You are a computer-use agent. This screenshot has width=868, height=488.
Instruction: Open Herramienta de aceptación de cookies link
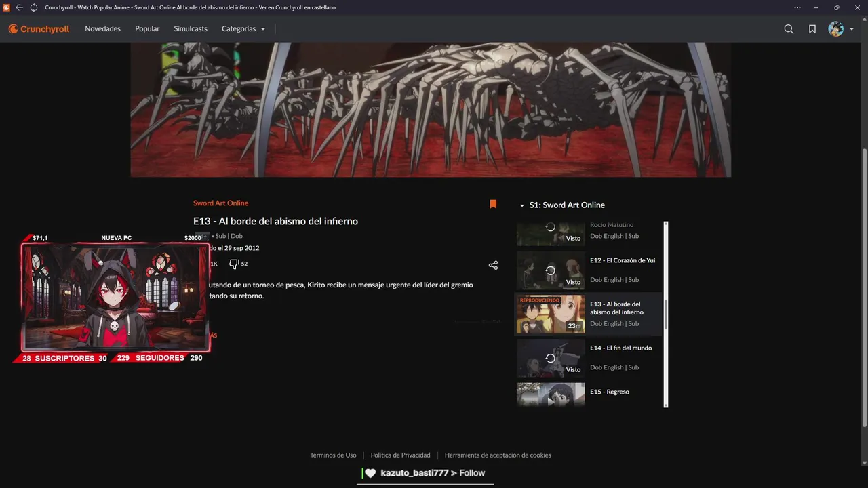pyautogui.click(x=498, y=455)
